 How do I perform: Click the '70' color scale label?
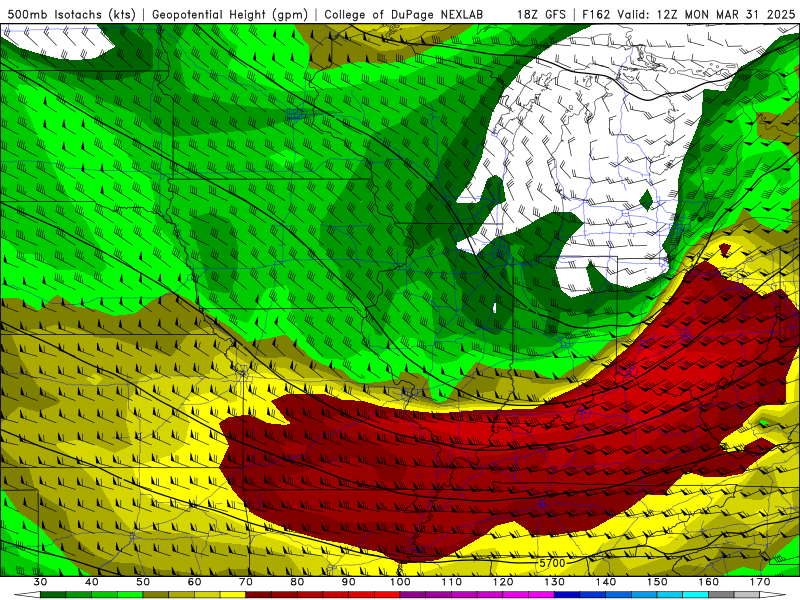246,582
